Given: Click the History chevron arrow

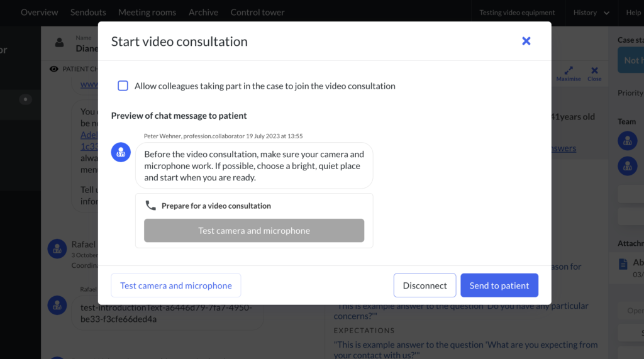Looking at the screenshot, I should tap(606, 13).
